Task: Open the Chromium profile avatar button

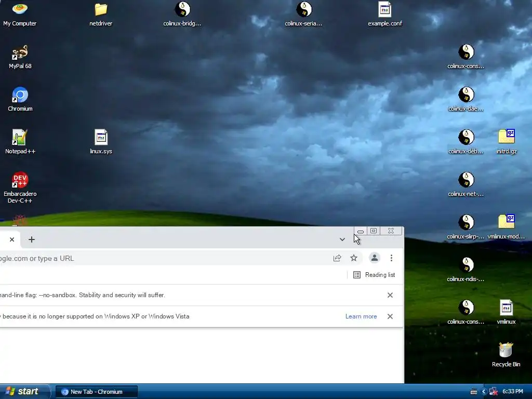Action: click(x=375, y=258)
